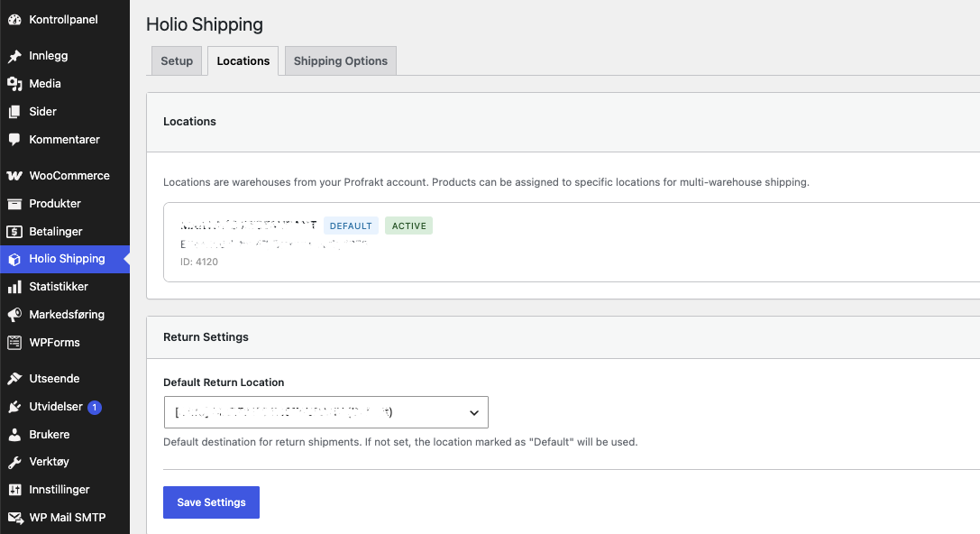Select Holio Shipping sidebar entry
The height and width of the screenshot is (534, 980).
tap(65, 259)
